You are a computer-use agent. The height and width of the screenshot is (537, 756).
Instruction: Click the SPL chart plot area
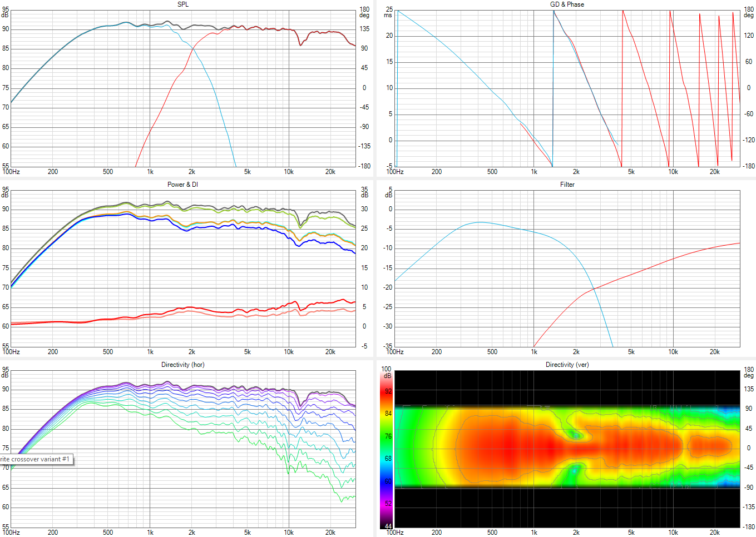coord(183,88)
